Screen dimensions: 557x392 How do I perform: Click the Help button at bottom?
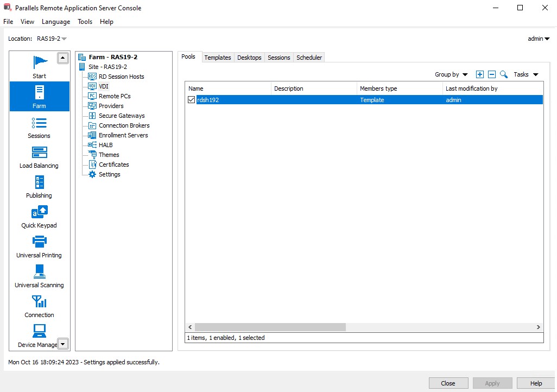pyautogui.click(x=536, y=383)
